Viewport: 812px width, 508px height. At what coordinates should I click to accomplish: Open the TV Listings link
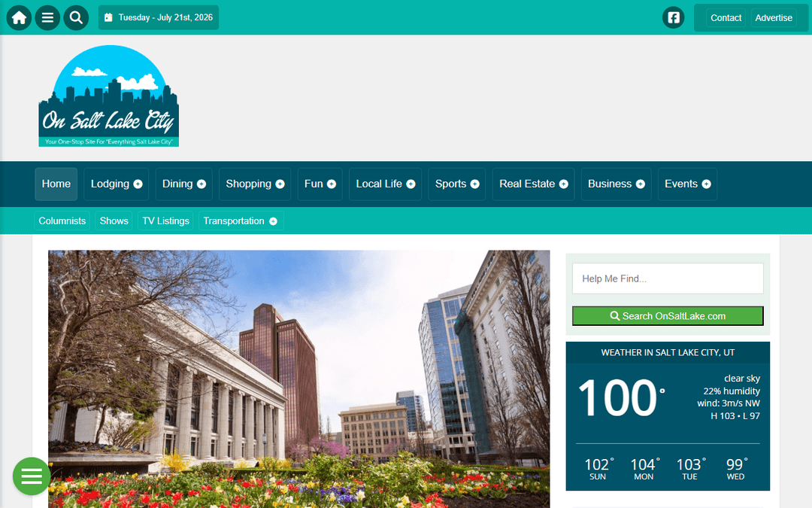click(x=165, y=221)
